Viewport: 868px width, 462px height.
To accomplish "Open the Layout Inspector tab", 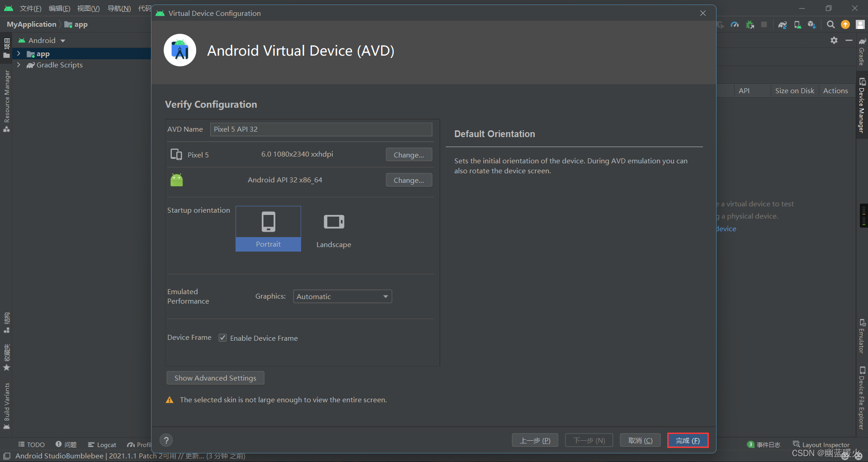I will tap(821, 444).
